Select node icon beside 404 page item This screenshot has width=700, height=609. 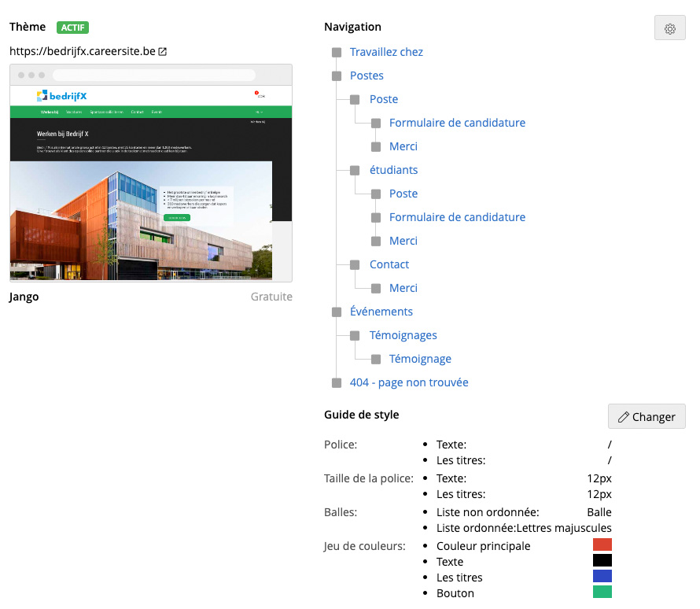(x=337, y=383)
